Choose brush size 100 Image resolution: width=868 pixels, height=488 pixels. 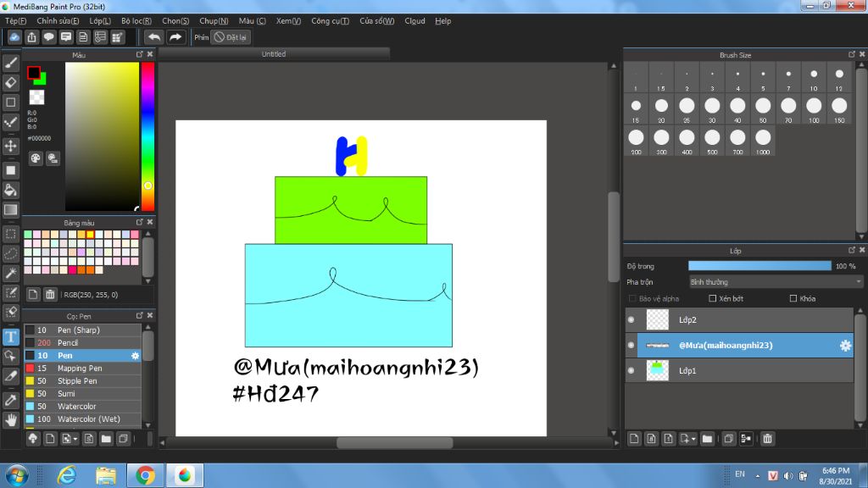(x=814, y=109)
